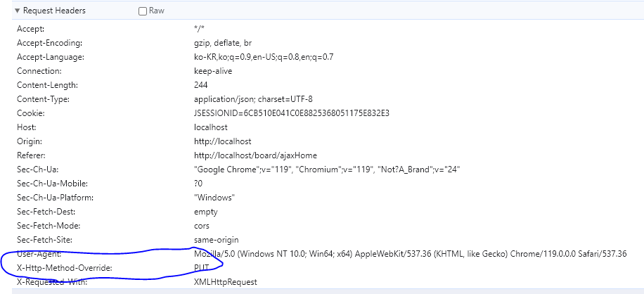Select the User-Agent header name

point(39,254)
